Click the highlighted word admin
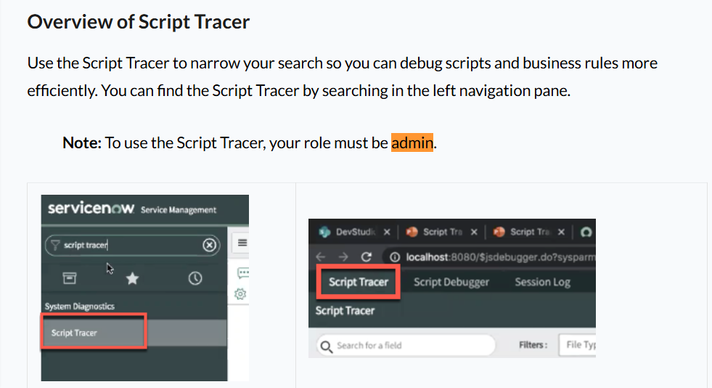 point(412,143)
